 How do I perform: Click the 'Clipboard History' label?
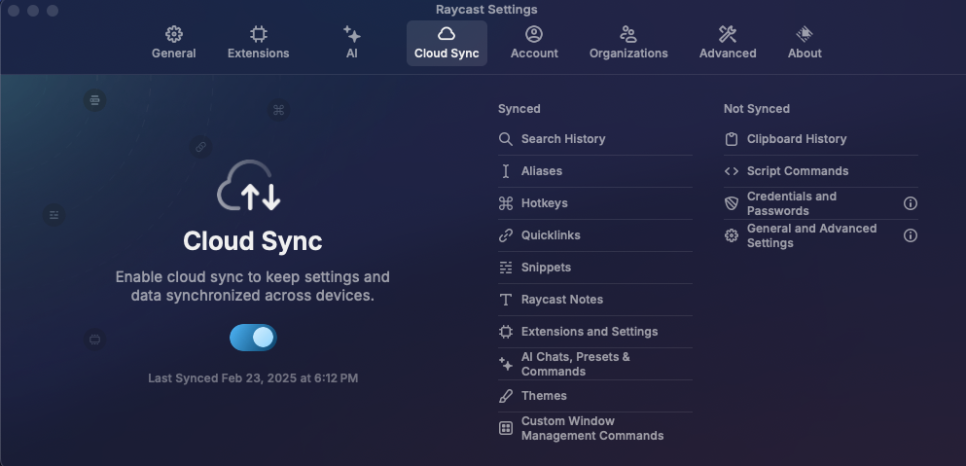point(797,139)
